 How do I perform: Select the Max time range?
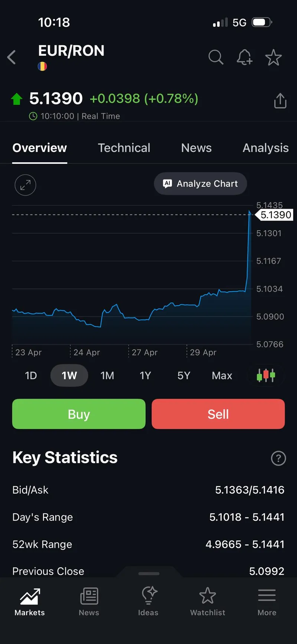point(222,375)
